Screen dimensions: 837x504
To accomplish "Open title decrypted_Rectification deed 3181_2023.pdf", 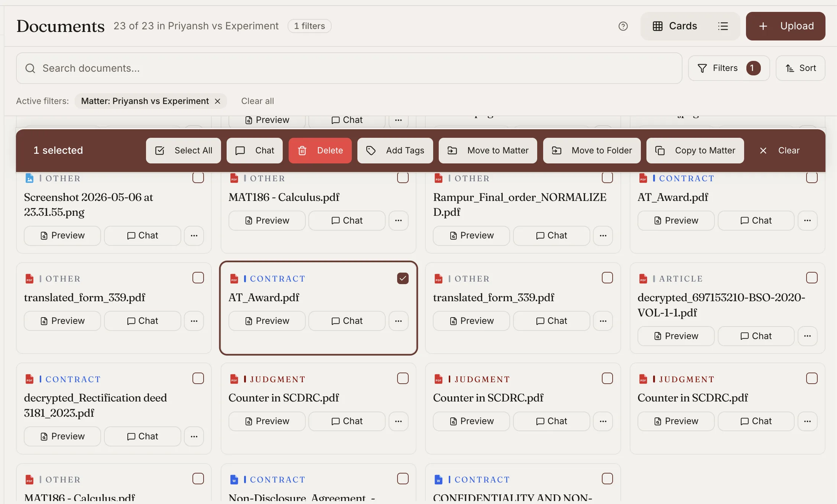I will tap(95, 405).
